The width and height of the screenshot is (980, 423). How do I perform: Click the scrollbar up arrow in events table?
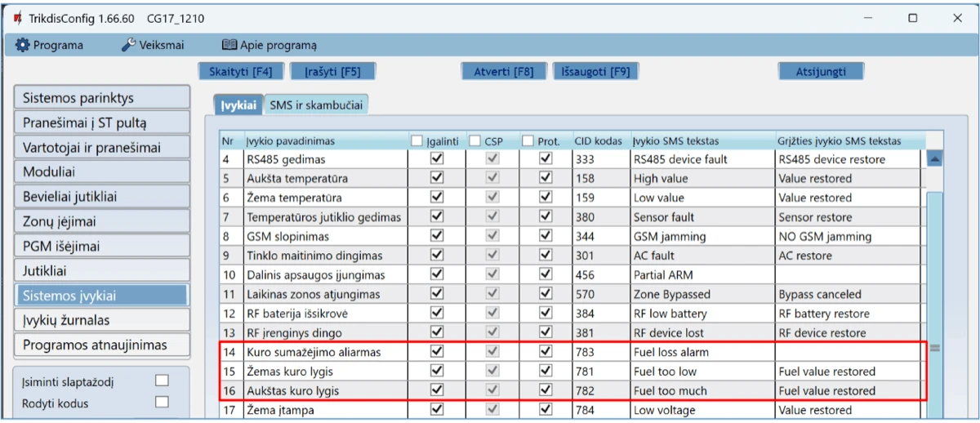click(x=935, y=159)
